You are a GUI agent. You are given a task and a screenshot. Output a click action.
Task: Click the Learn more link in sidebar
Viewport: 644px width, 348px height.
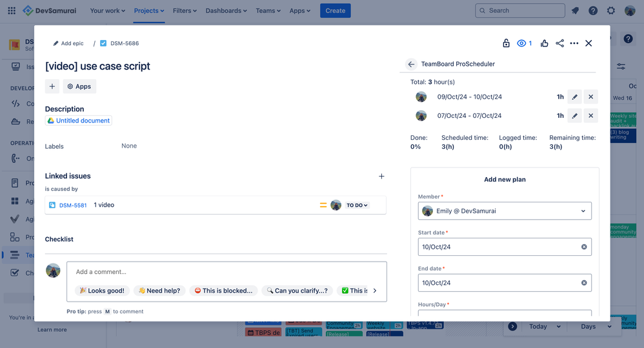pyautogui.click(x=52, y=329)
